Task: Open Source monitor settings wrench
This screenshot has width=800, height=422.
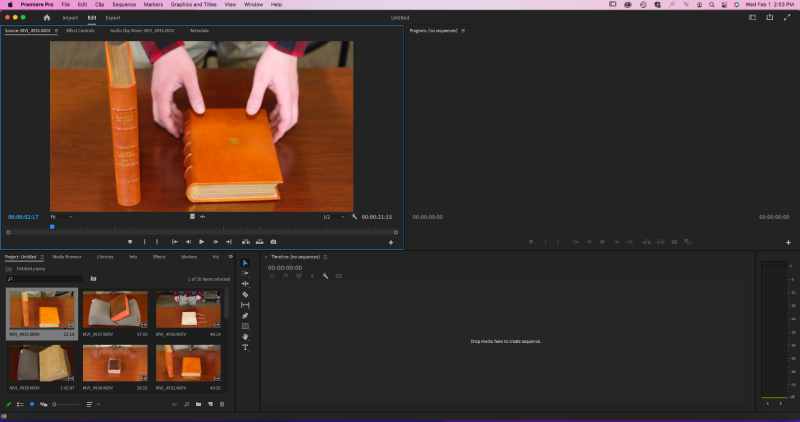Action: (354, 216)
